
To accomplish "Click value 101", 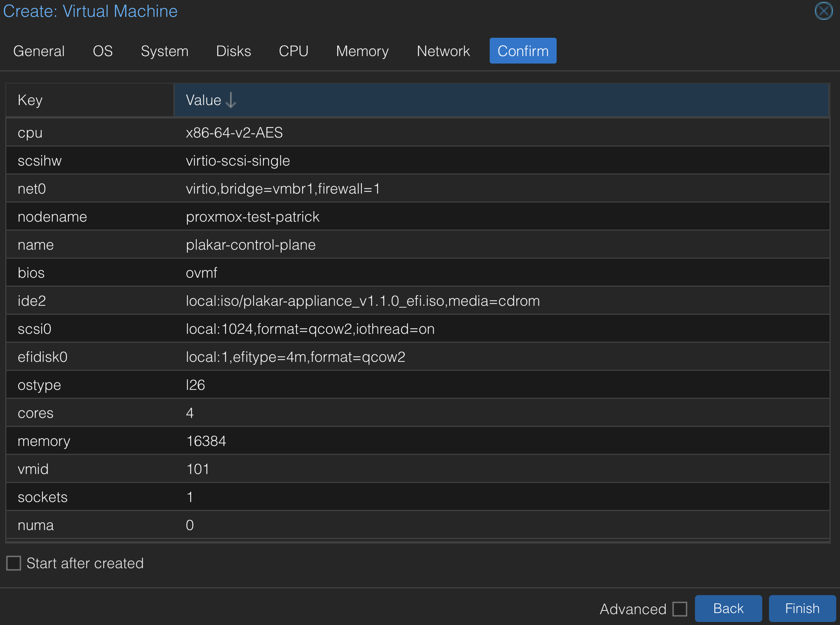I will pos(197,469).
